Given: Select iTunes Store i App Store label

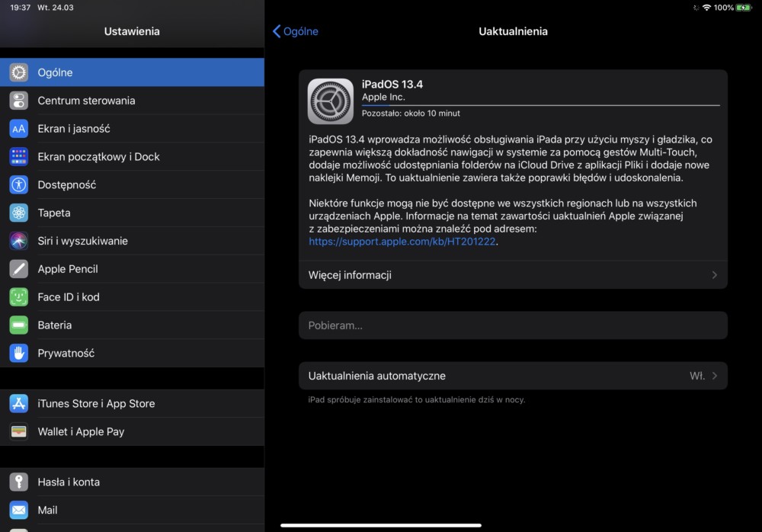Looking at the screenshot, I should (x=96, y=404).
